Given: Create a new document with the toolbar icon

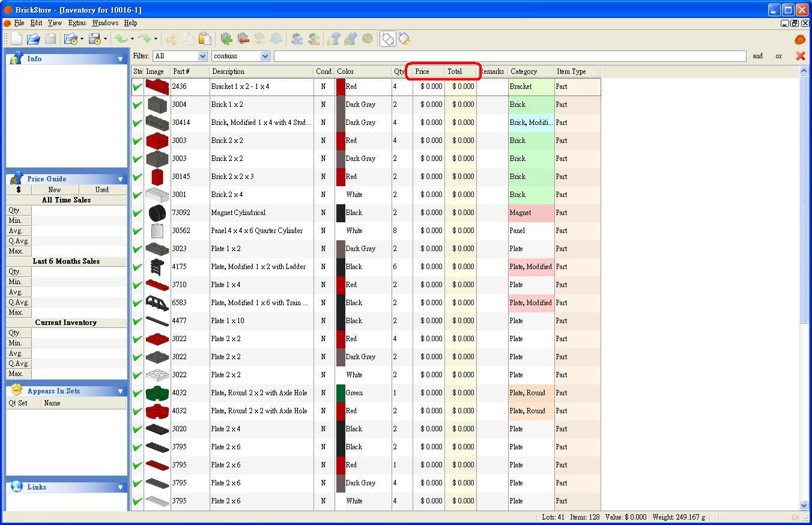Looking at the screenshot, I should click(16, 39).
